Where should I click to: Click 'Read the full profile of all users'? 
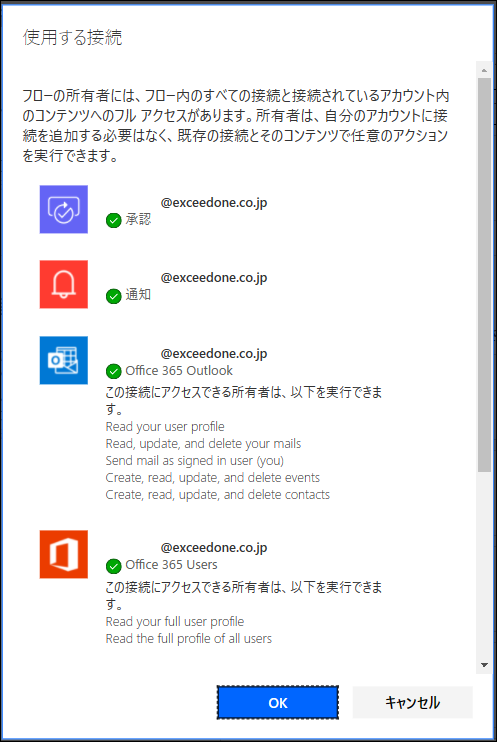(x=188, y=639)
